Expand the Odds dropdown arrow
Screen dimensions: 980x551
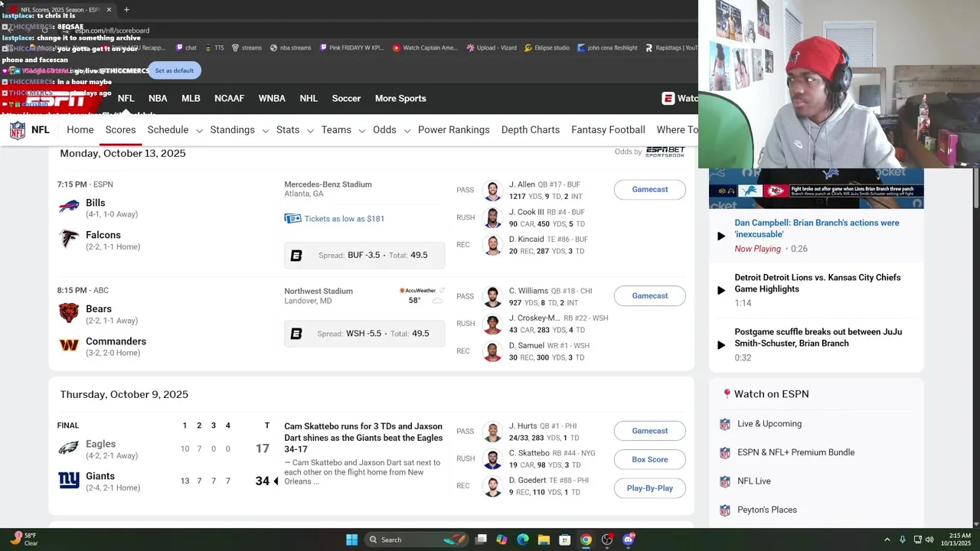(x=407, y=131)
